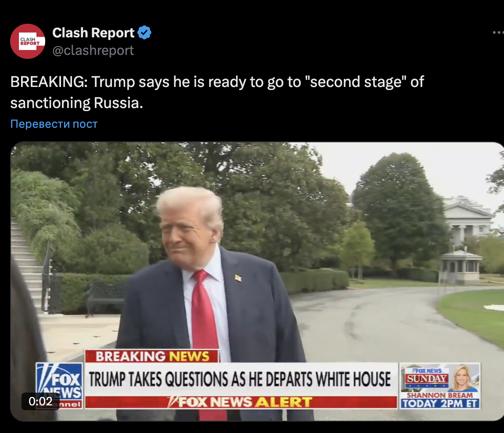Viewport: 504px width, 433px height.
Task: Click the Fox News Sunday promo logo
Action: coord(427,377)
